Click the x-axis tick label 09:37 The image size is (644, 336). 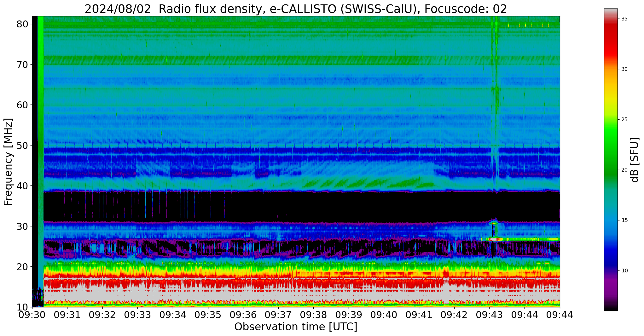point(278,315)
